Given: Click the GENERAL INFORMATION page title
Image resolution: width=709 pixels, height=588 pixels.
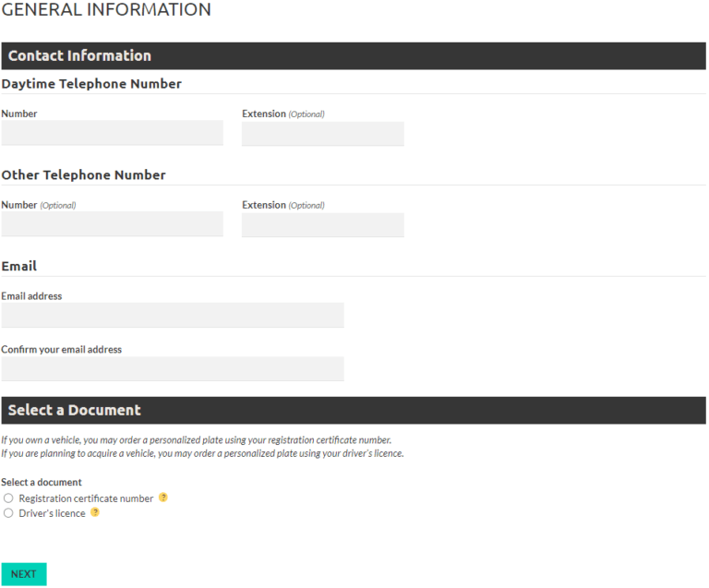Looking at the screenshot, I should tap(106, 10).
